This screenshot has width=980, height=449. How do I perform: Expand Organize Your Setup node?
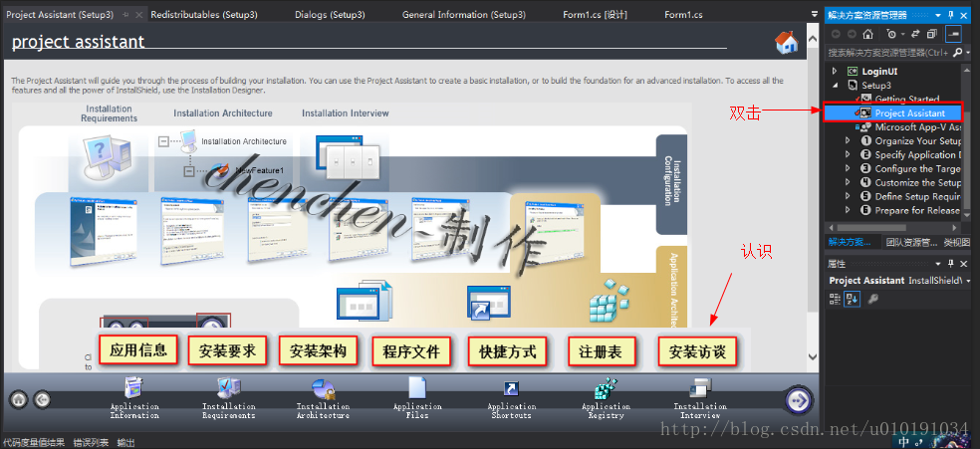coord(848,141)
